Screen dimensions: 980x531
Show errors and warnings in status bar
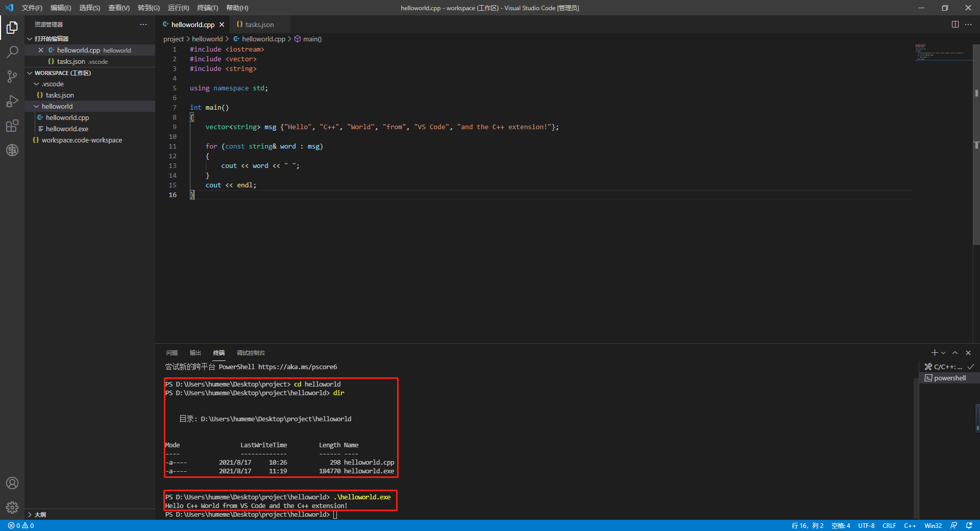(x=21, y=525)
